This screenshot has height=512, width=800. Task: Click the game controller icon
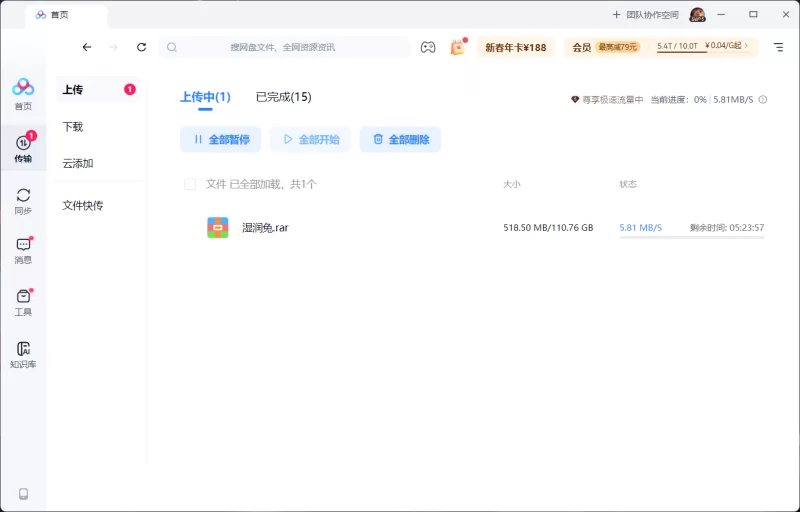(428, 47)
